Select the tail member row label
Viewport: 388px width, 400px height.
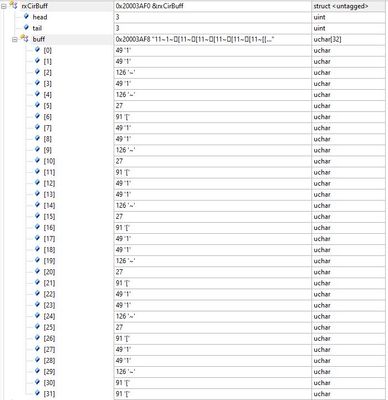click(37, 28)
